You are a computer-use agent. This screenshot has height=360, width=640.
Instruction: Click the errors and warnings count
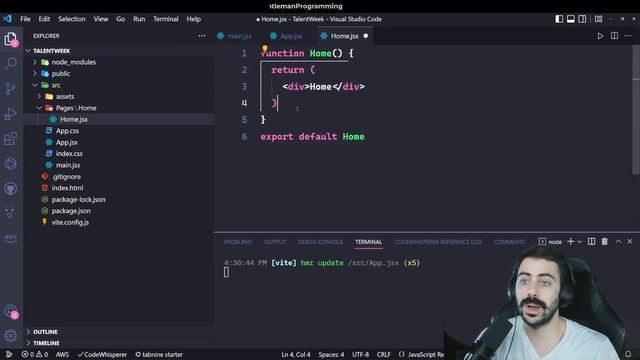click(35, 354)
